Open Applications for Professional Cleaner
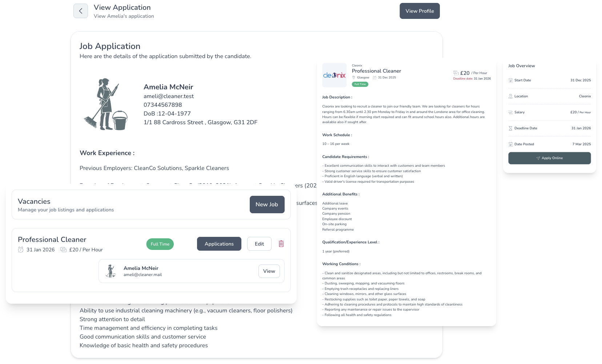602x364 pixels. point(219,244)
